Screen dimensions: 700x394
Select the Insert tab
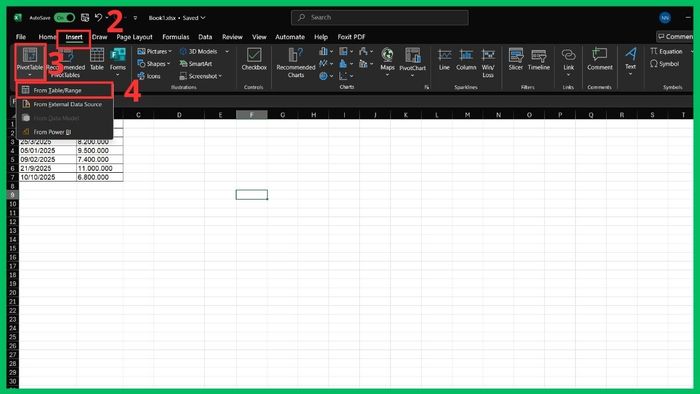(x=74, y=37)
